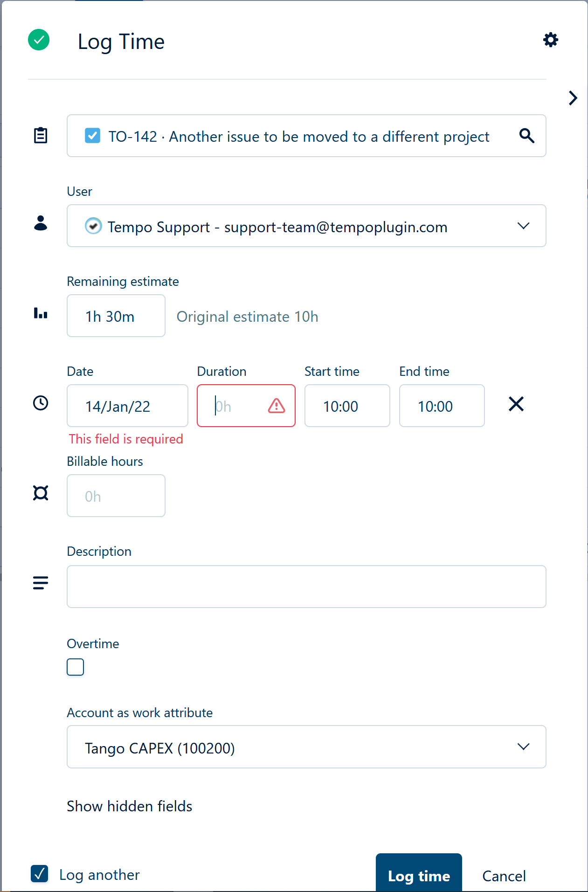Click the red duration warning icon
This screenshot has height=892, width=588.
click(277, 406)
